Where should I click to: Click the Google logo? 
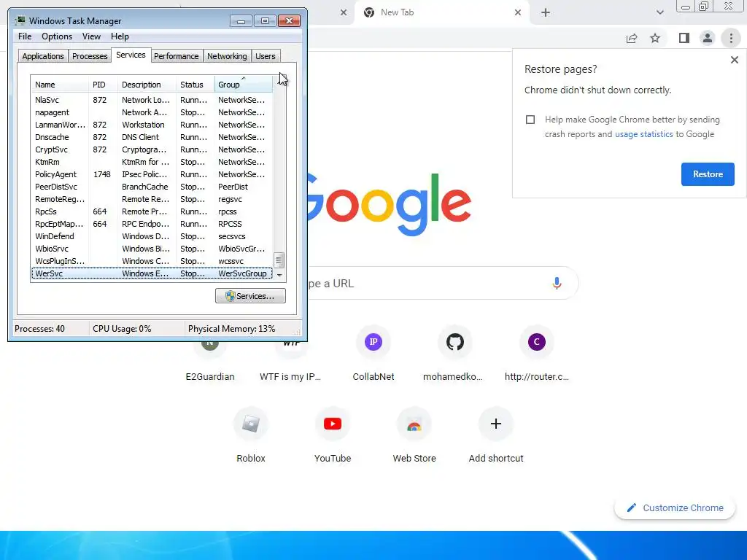(390, 205)
